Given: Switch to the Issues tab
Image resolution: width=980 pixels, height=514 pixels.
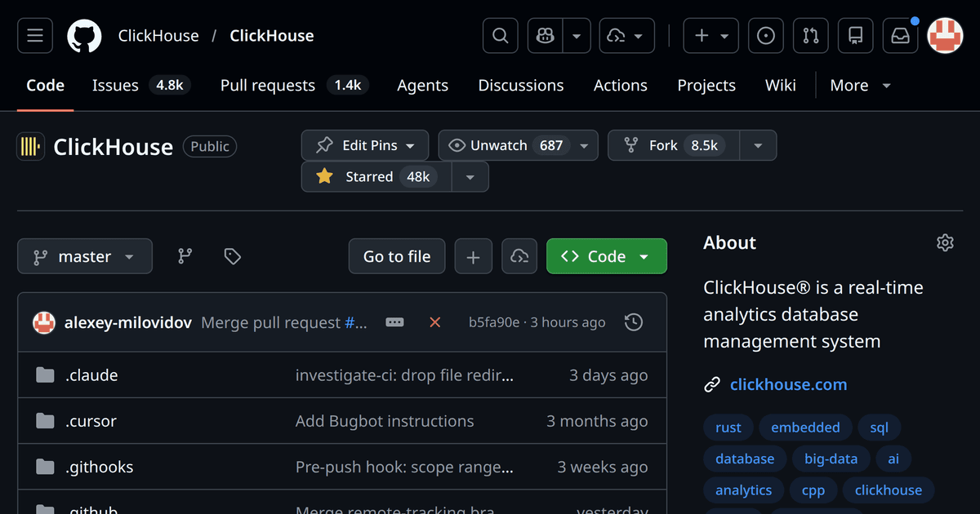Looking at the screenshot, I should [x=141, y=85].
